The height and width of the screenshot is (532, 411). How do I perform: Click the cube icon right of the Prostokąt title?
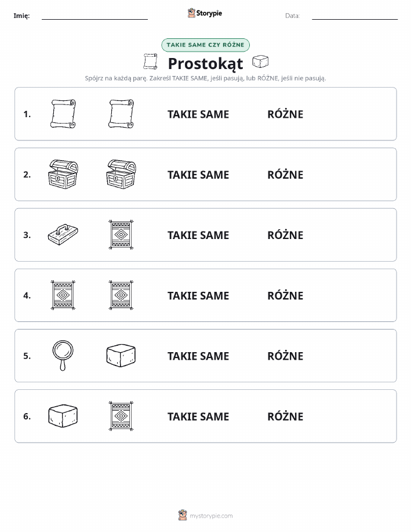(260, 61)
